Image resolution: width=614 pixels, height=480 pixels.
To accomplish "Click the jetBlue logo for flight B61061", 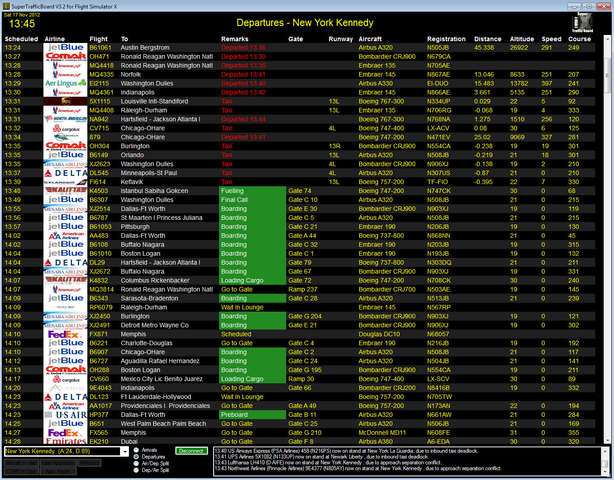I will 65,47.
